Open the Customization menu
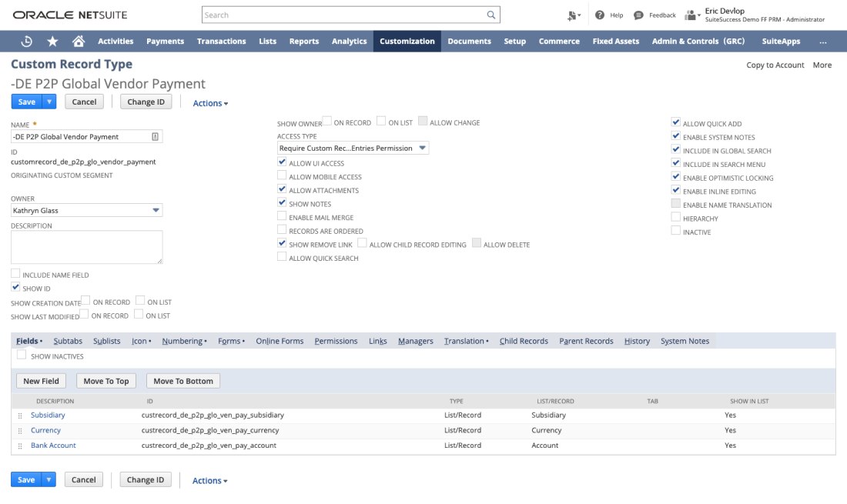 click(x=407, y=42)
